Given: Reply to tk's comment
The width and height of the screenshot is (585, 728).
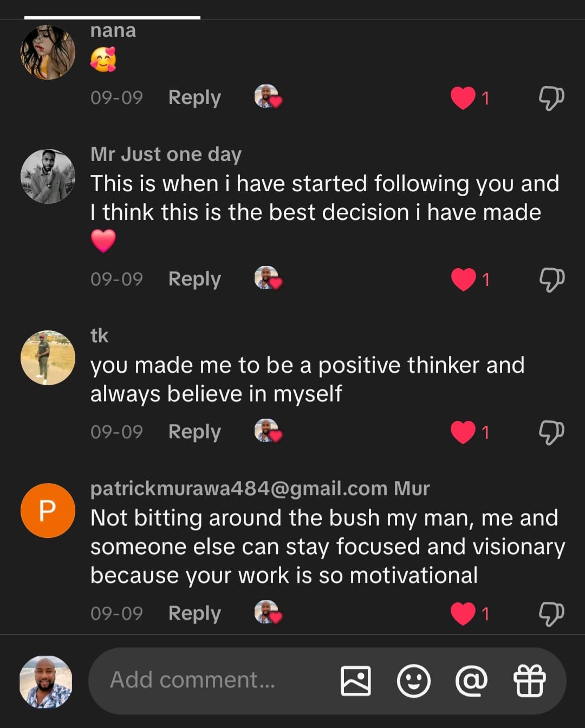Looking at the screenshot, I should [x=194, y=432].
